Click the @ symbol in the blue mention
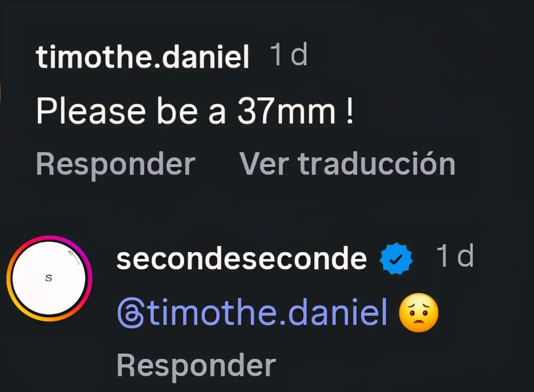534x392 pixels. click(130, 313)
